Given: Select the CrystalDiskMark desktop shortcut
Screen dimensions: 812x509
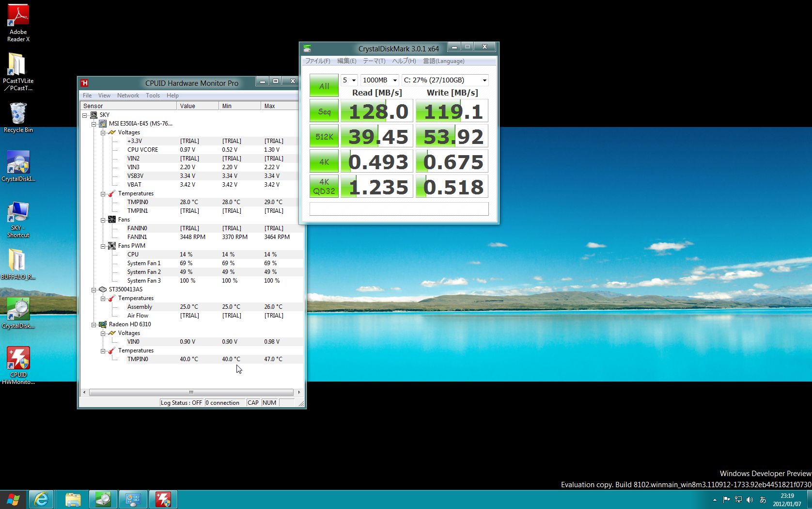Looking at the screenshot, I should coord(18,313).
